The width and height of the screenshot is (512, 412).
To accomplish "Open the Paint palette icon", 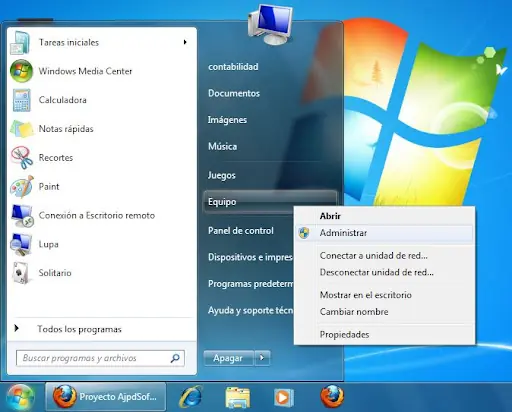I will point(22,186).
